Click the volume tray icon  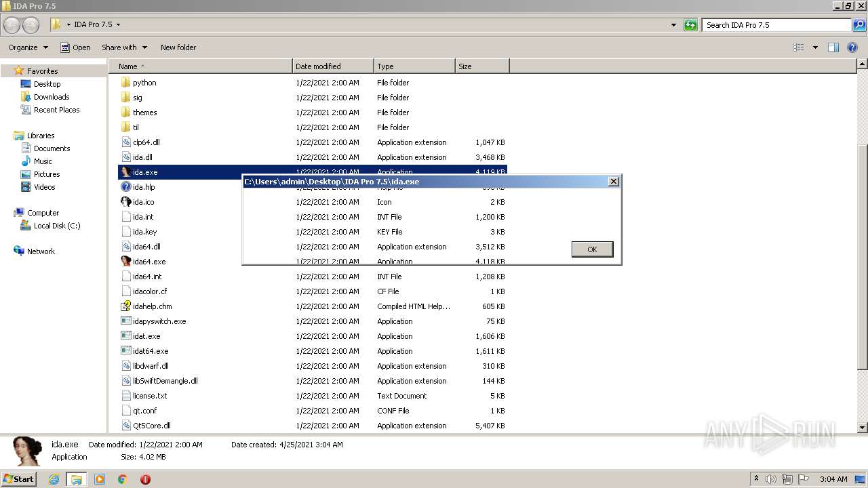pos(772,479)
